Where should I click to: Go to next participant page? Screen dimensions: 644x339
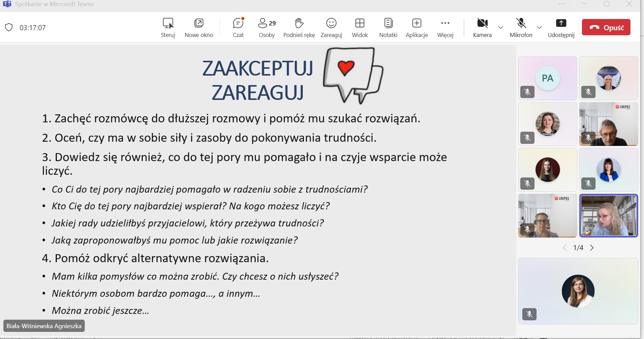592,248
